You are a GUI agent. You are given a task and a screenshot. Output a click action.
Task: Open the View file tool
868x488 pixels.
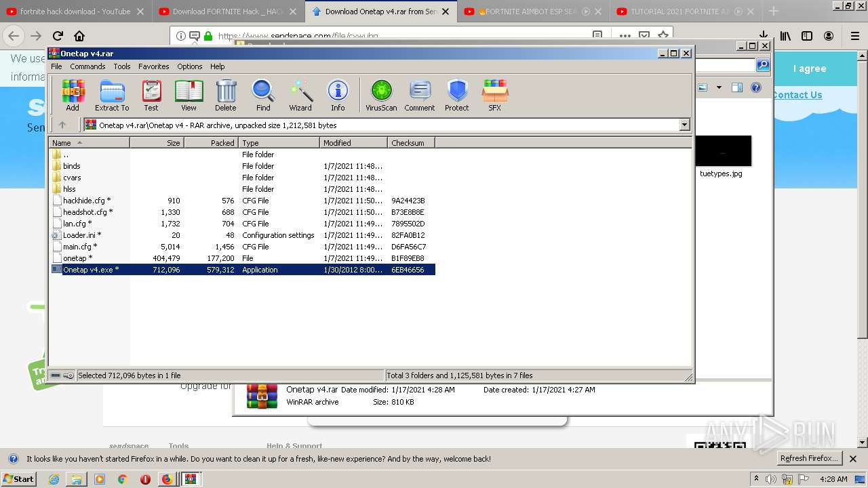click(x=189, y=95)
